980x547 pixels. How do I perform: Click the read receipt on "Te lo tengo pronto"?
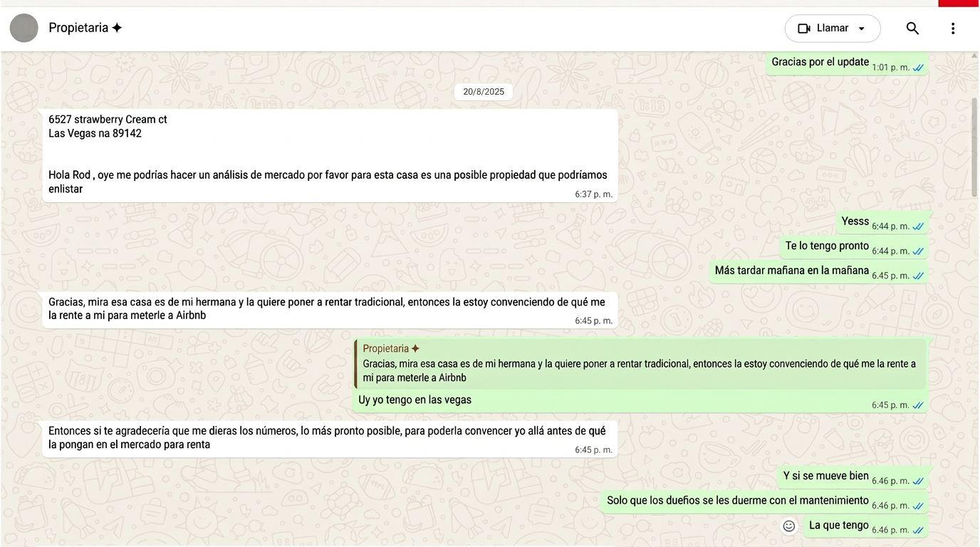918,251
